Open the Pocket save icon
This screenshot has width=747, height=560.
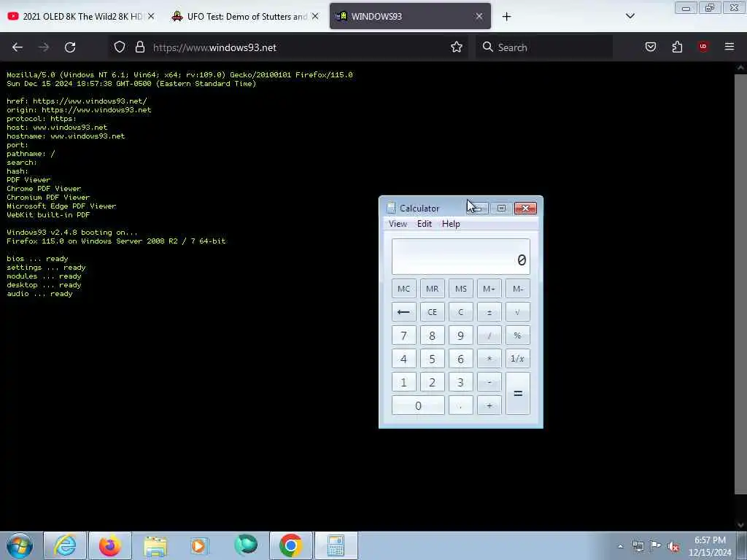point(651,47)
